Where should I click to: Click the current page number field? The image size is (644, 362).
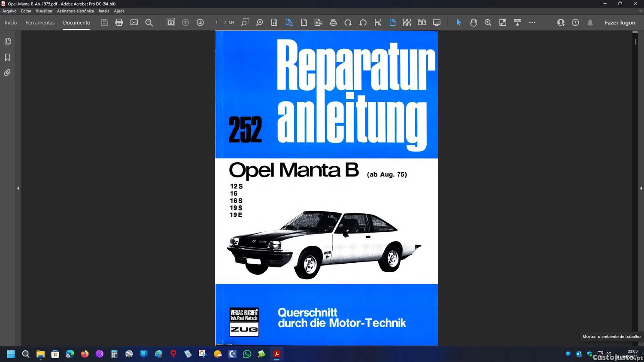point(216,22)
